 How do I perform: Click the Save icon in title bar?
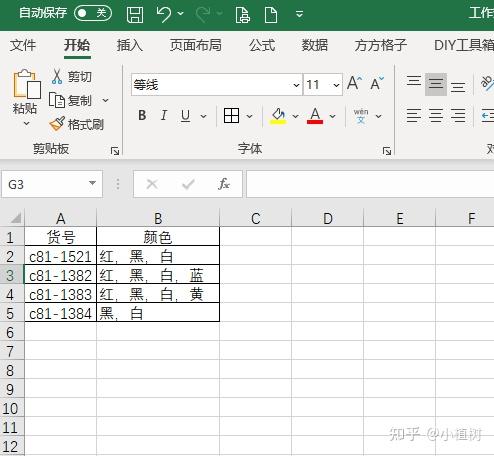click(x=135, y=14)
